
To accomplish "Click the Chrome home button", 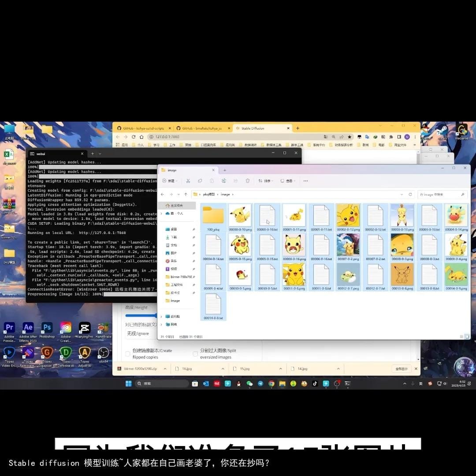I will [141, 137].
